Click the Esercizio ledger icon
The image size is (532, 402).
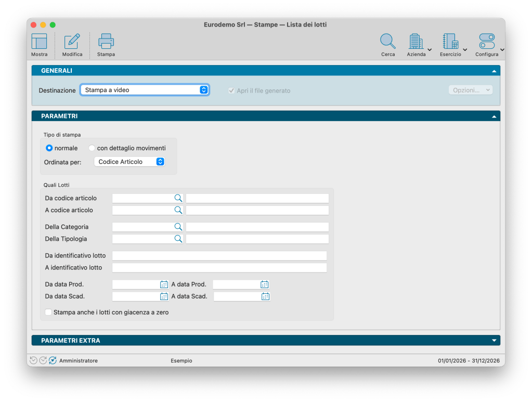tap(450, 42)
